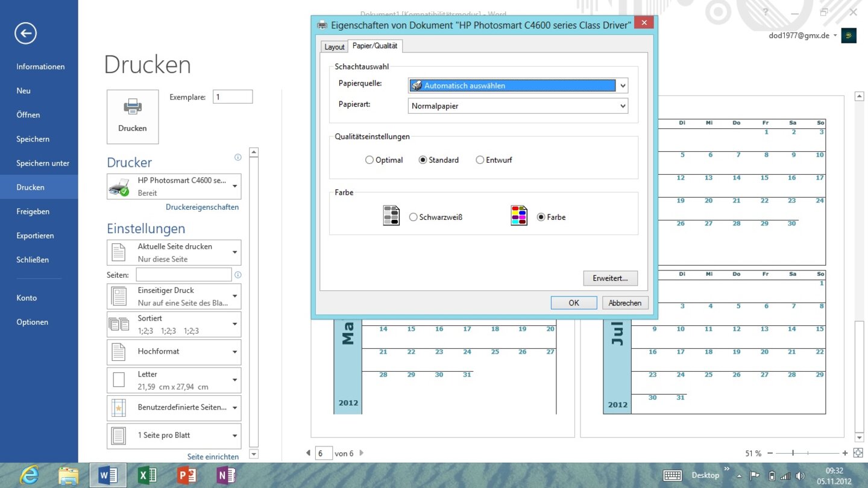Click the zoom out minus button
868x488 pixels.
tap(770, 453)
